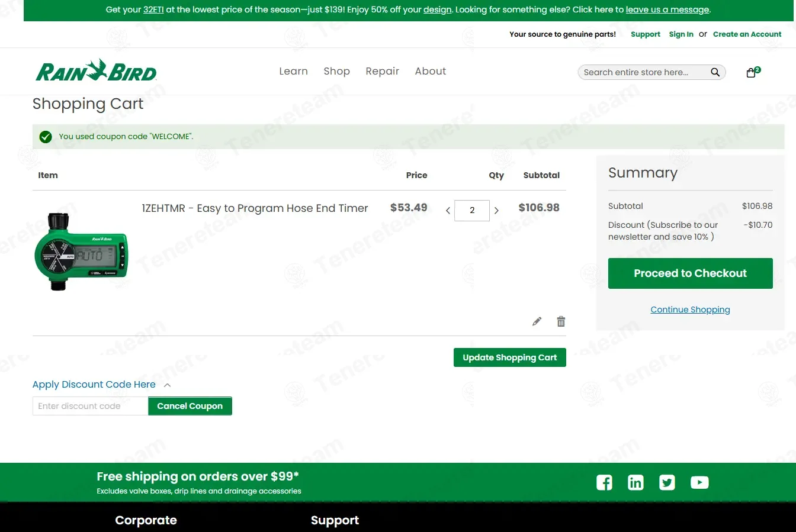Click the Shopping Cart page heading

pyautogui.click(x=88, y=104)
